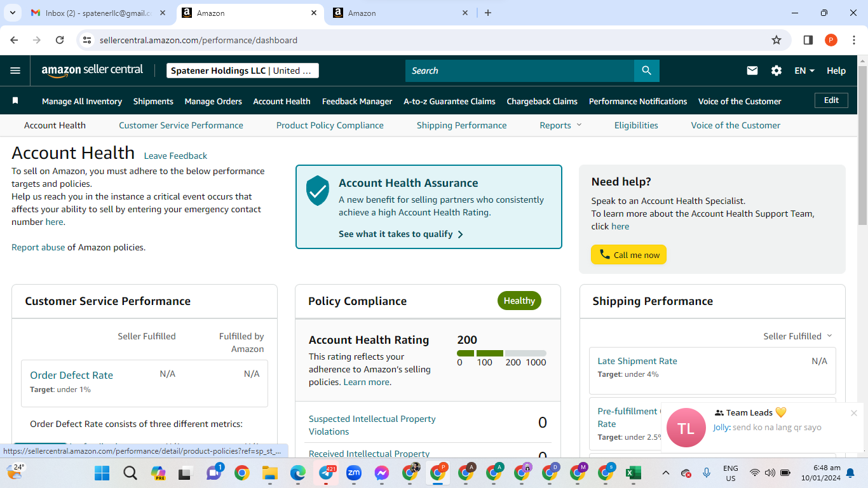
Task: Click the Account Health Assurance shield icon
Action: (318, 191)
